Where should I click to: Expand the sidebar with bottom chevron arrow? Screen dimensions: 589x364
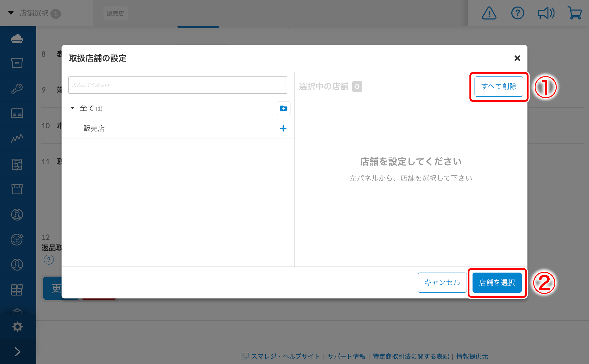pos(17,351)
